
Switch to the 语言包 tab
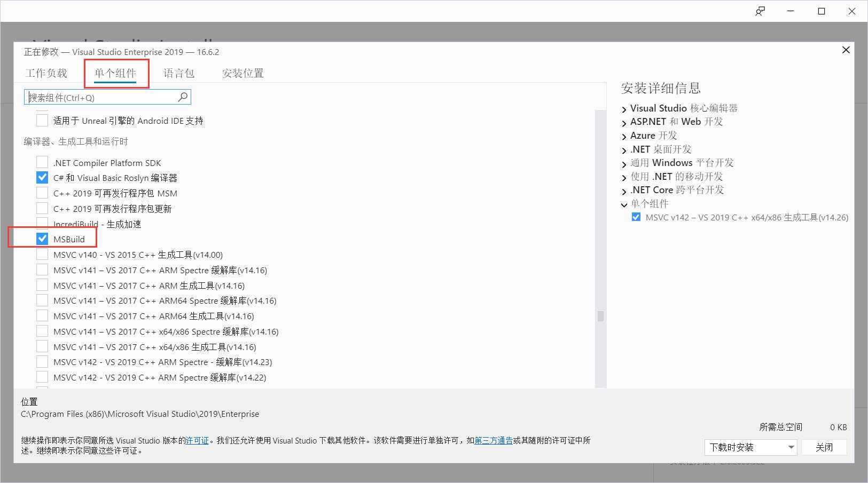[x=179, y=73]
